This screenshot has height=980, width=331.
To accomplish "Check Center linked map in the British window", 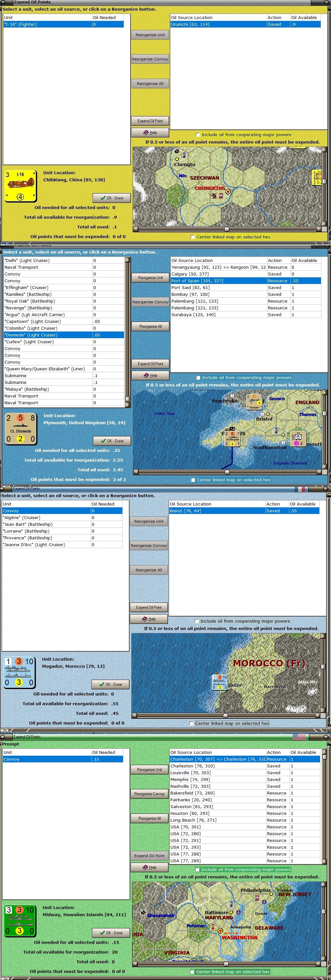I will point(193,480).
